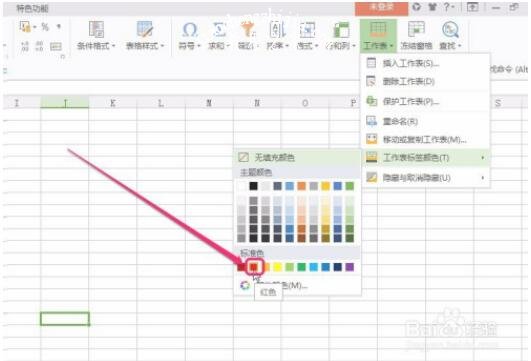The image size is (531, 361).
Task: Select the highlighted column J header
Action: point(65,103)
